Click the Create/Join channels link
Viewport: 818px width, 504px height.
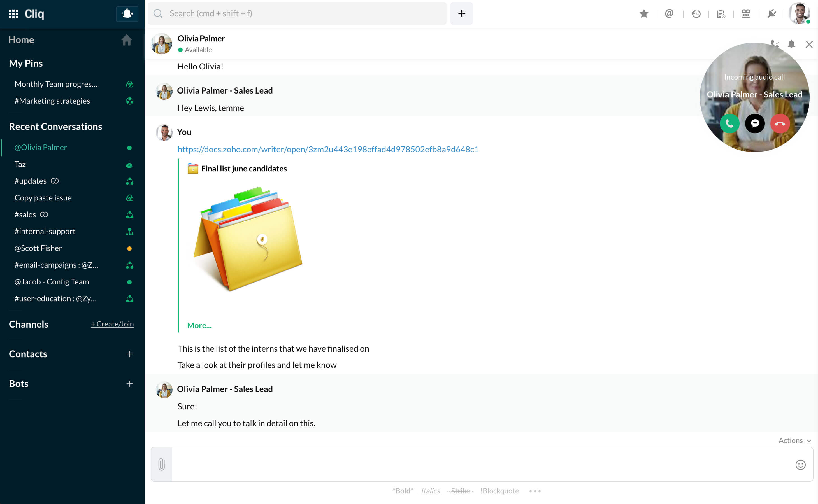[112, 324]
